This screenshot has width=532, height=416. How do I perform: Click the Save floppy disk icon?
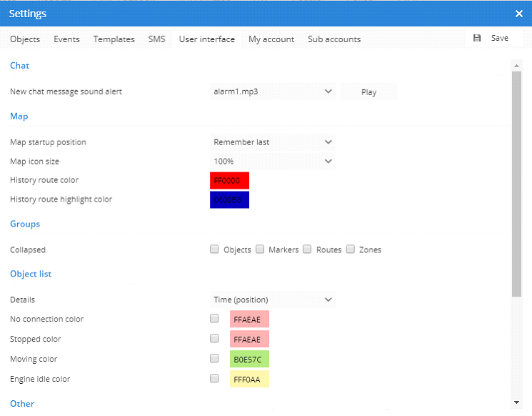(477, 38)
